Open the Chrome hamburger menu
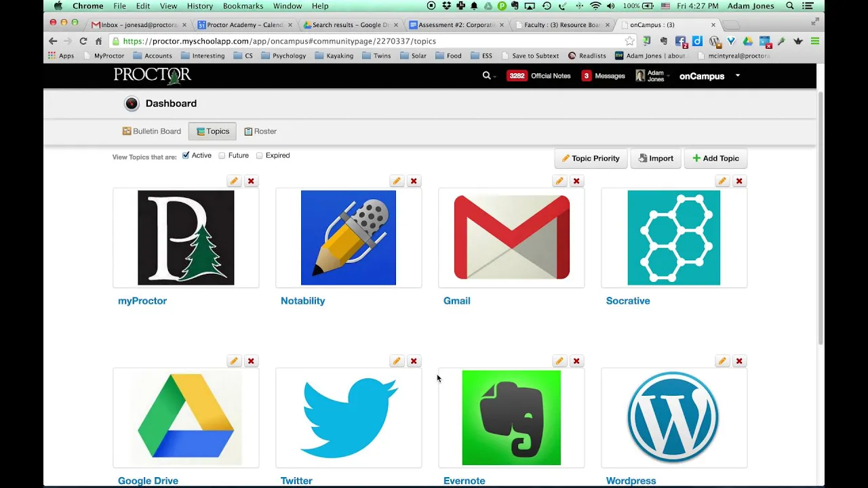This screenshot has height=488, width=868. 815,41
